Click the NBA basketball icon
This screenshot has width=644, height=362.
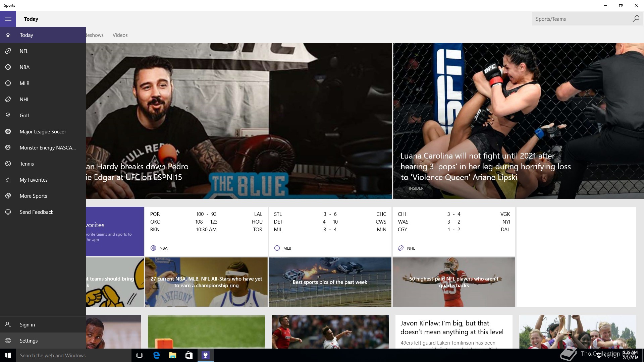(8, 67)
